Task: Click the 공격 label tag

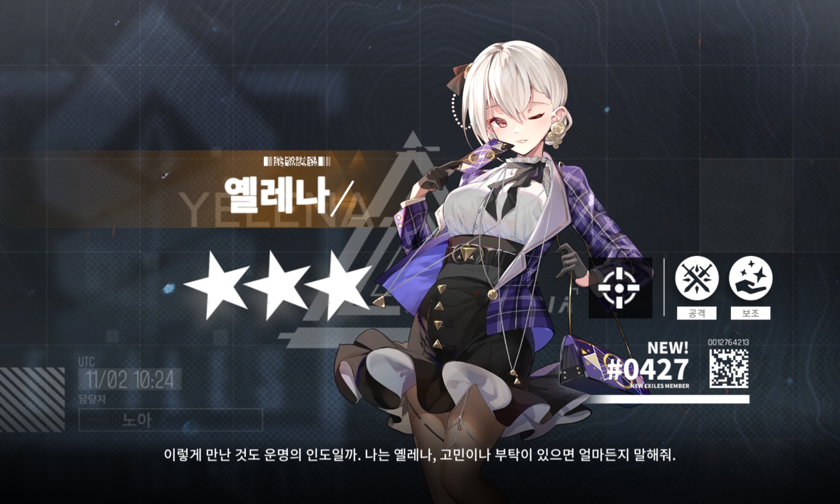Action: coord(697,313)
